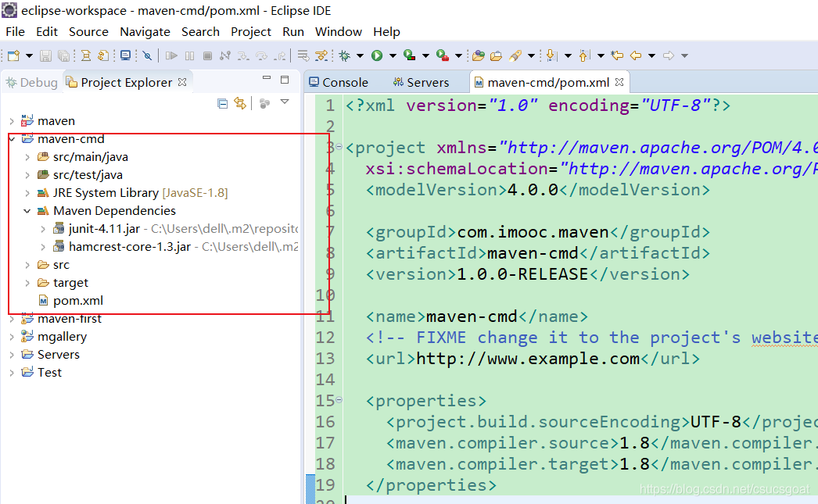
Task: Fold the properties element at line 15
Action: (339, 400)
